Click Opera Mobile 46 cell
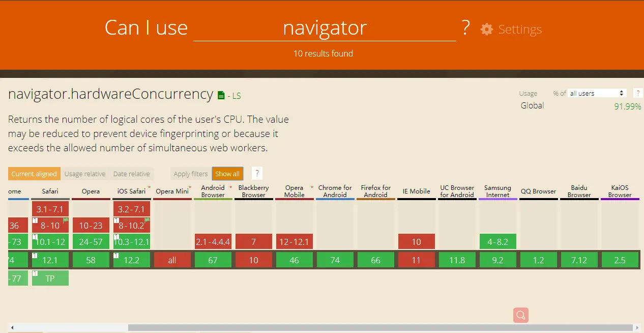 point(295,260)
